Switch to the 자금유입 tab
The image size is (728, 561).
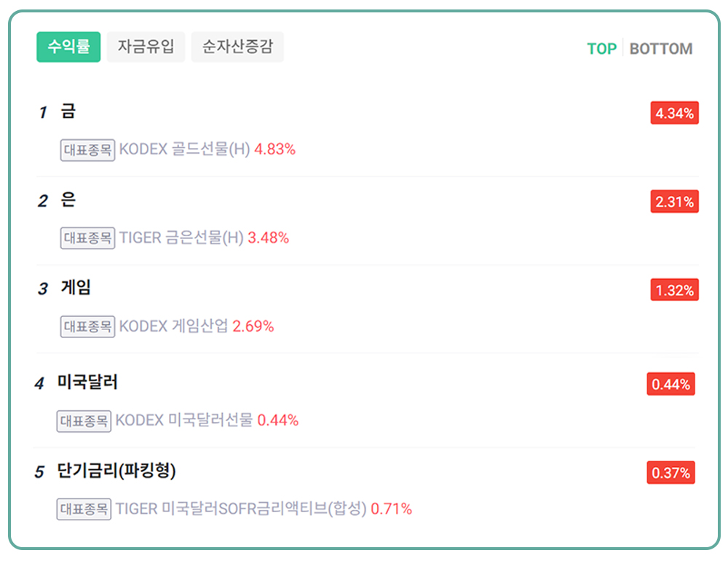(146, 47)
